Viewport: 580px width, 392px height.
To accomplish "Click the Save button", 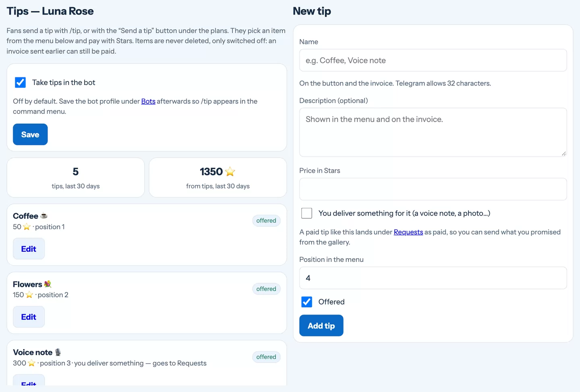I will (x=30, y=135).
